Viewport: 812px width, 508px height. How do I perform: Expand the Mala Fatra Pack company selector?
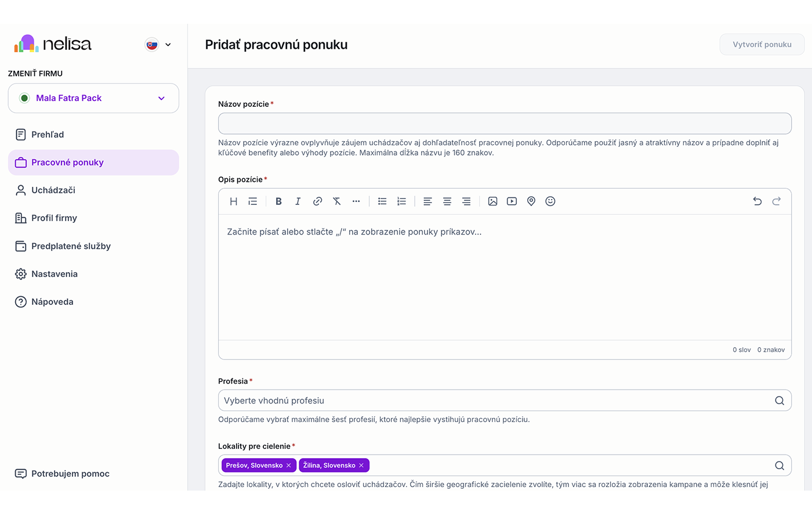pyautogui.click(x=93, y=98)
